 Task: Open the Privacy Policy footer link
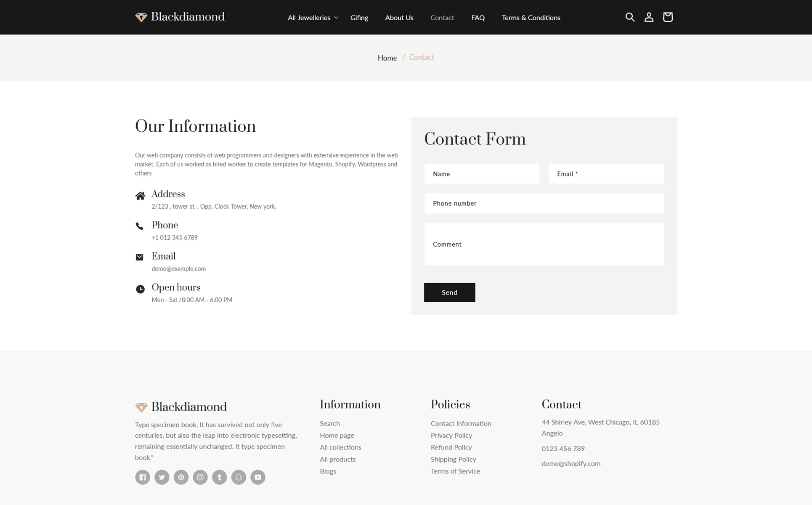pos(451,435)
